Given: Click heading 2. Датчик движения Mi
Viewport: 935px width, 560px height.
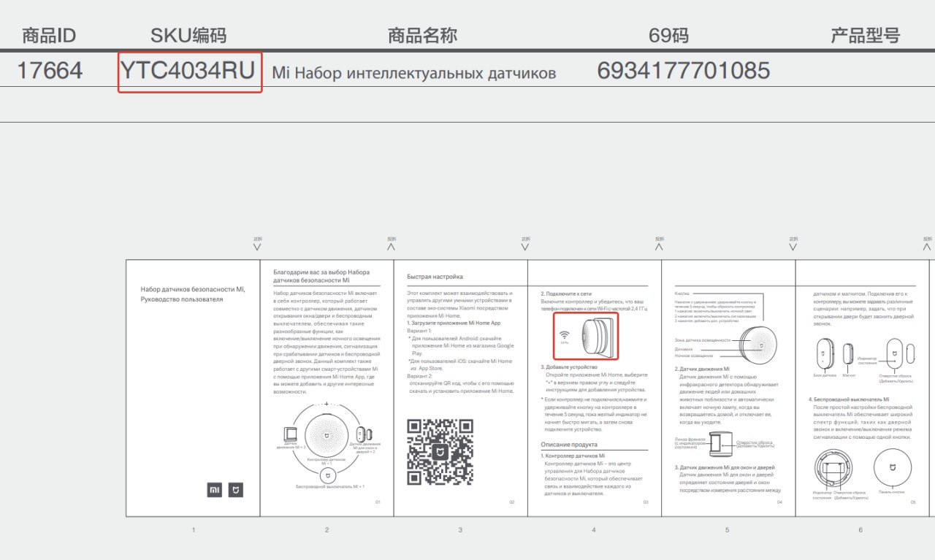Looking at the screenshot, I should coord(702,369).
